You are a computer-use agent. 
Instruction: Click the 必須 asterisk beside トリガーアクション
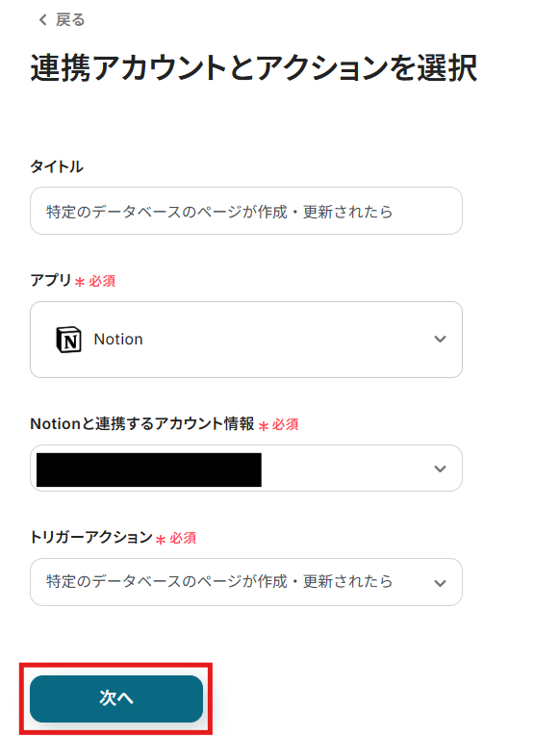(x=161, y=540)
